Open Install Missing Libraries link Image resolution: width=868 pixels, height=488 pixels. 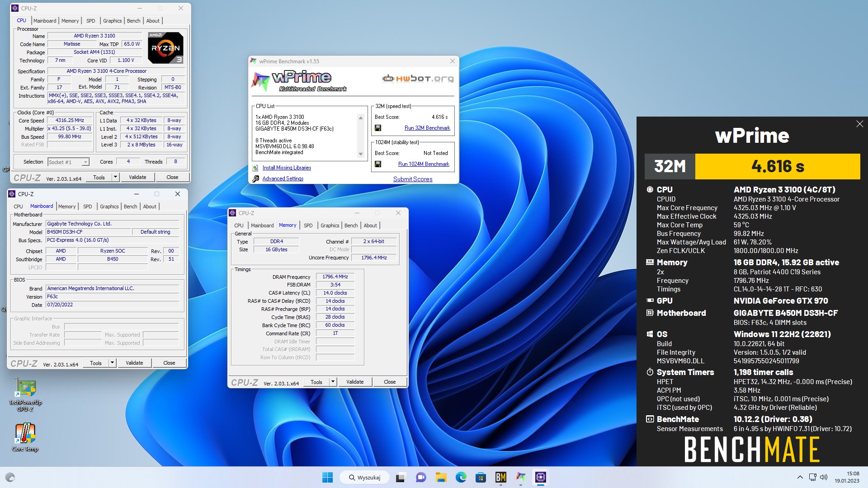[287, 168]
